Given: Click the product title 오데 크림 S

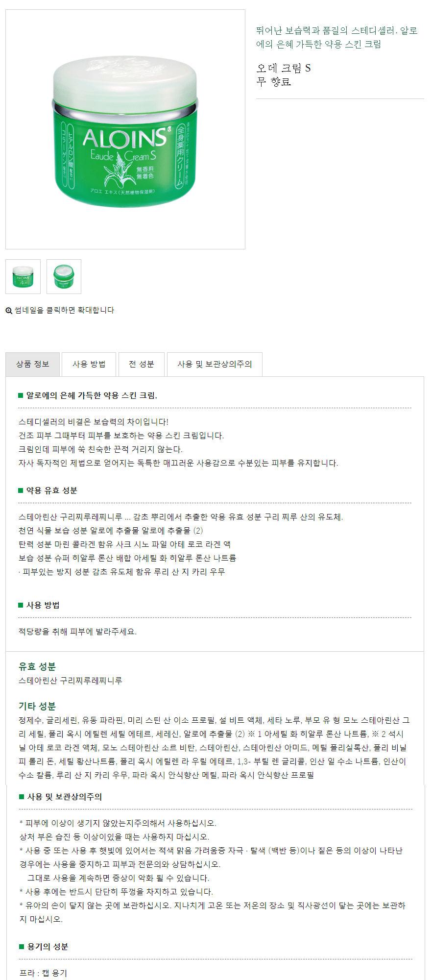Looking at the screenshot, I should coord(284,68).
